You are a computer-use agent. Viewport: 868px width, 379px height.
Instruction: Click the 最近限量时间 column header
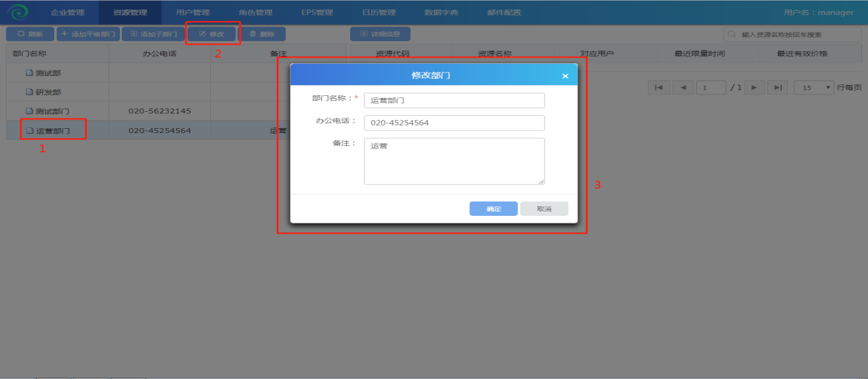[x=699, y=53]
